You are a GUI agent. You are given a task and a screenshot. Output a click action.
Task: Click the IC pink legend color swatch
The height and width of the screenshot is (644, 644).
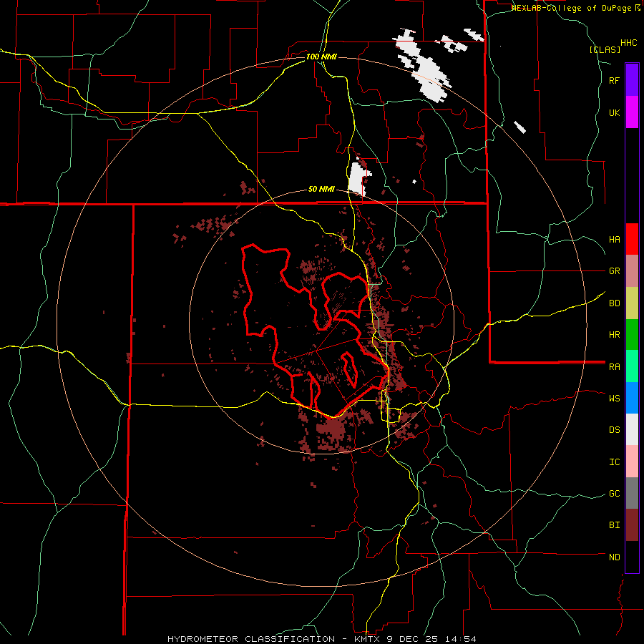632,462
